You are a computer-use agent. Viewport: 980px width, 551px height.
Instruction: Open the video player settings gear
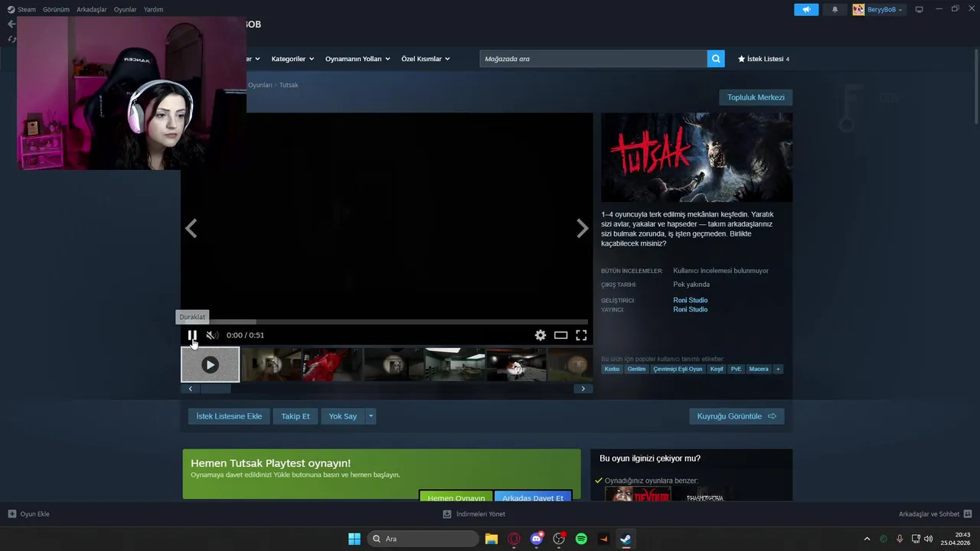[541, 335]
